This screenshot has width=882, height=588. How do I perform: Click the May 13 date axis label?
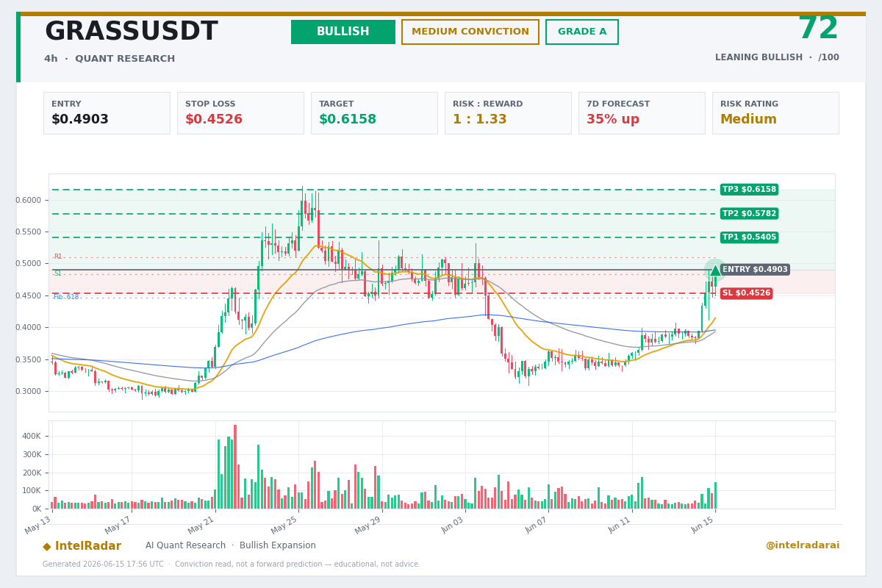coord(38,526)
